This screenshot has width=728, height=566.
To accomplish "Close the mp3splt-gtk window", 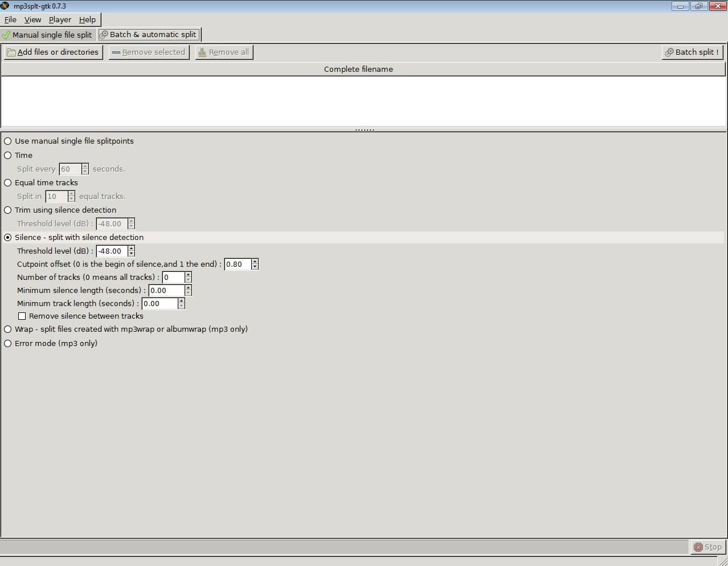I will point(717,6).
